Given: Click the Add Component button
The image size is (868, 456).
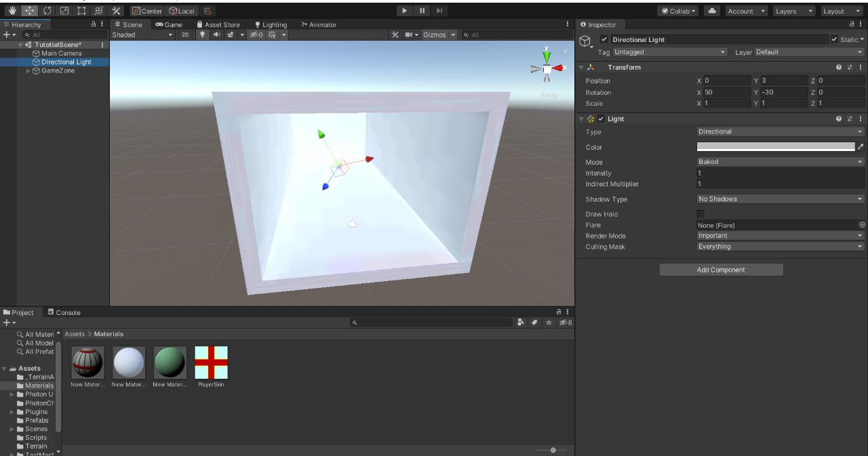Looking at the screenshot, I should pos(721,270).
